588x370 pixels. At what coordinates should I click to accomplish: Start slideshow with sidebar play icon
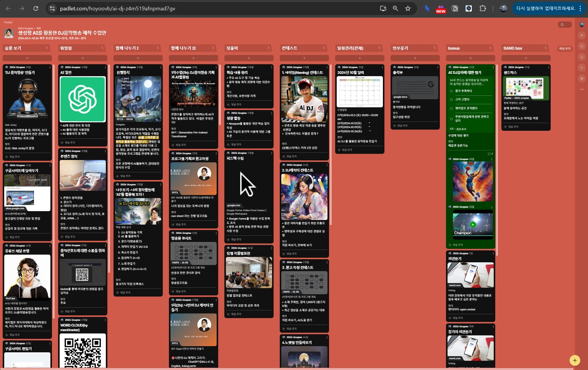581,68
